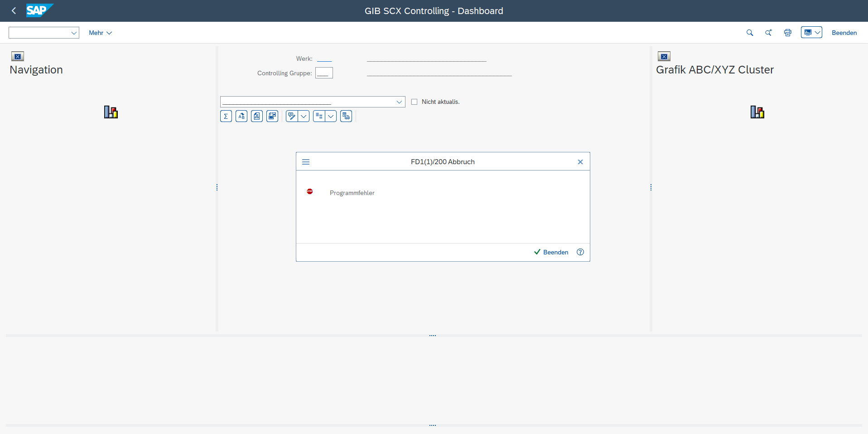Click the delivery truck schedule icon

[346, 117]
